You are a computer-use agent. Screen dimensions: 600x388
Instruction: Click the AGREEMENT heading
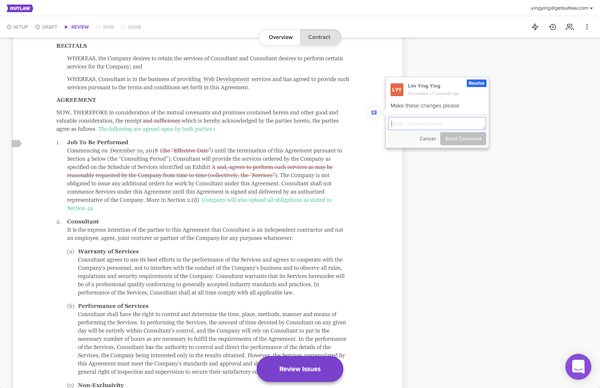point(76,100)
